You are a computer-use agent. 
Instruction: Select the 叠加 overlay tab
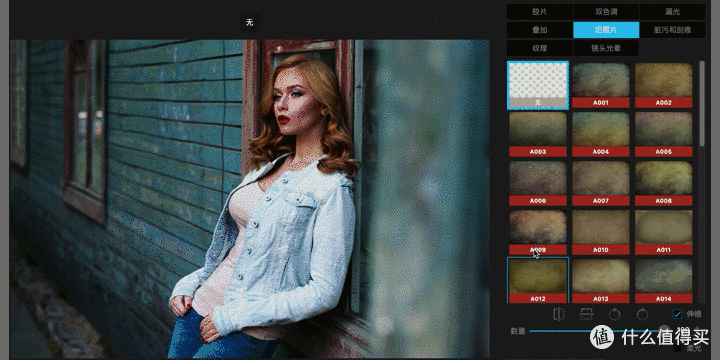click(540, 30)
